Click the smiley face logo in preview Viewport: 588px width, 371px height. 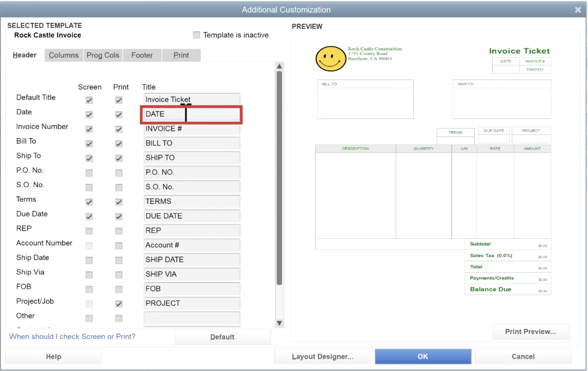click(331, 59)
